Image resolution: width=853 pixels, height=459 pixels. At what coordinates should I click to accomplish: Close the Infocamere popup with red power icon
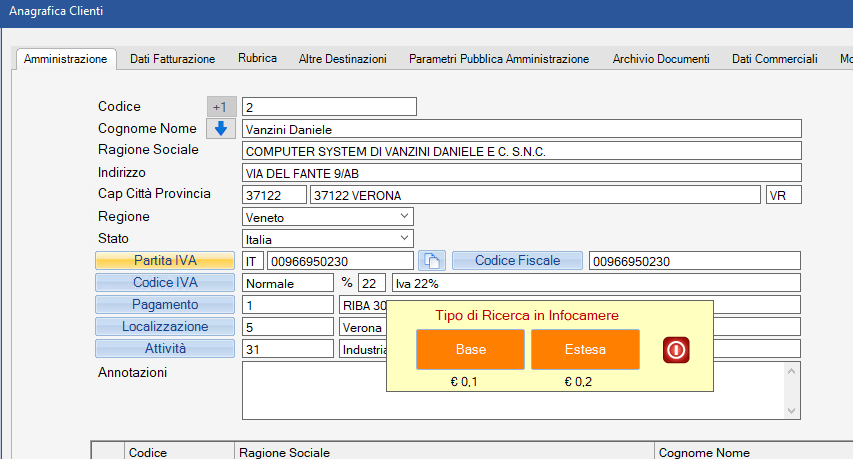click(x=676, y=350)
